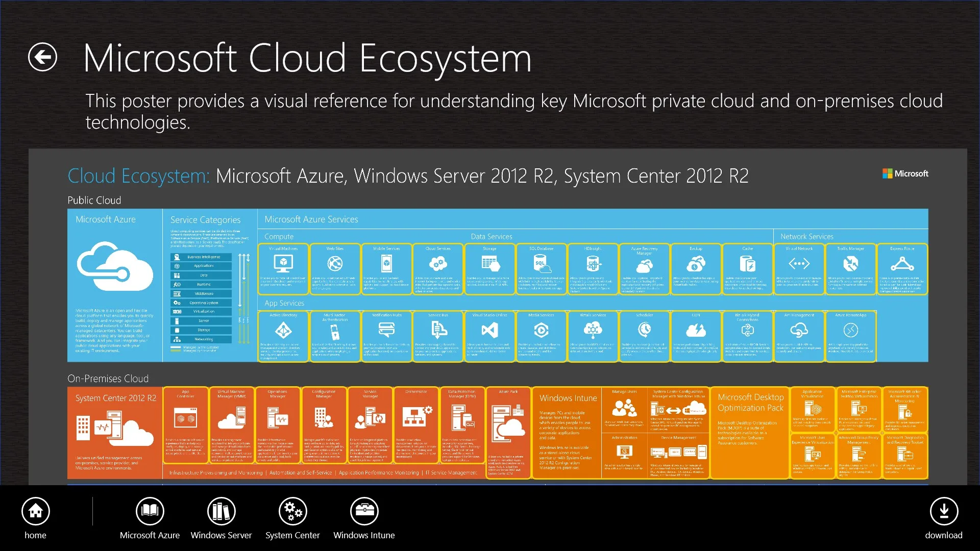
Task: Select the Virtual Machines tile icon
Action: (283, 264)
